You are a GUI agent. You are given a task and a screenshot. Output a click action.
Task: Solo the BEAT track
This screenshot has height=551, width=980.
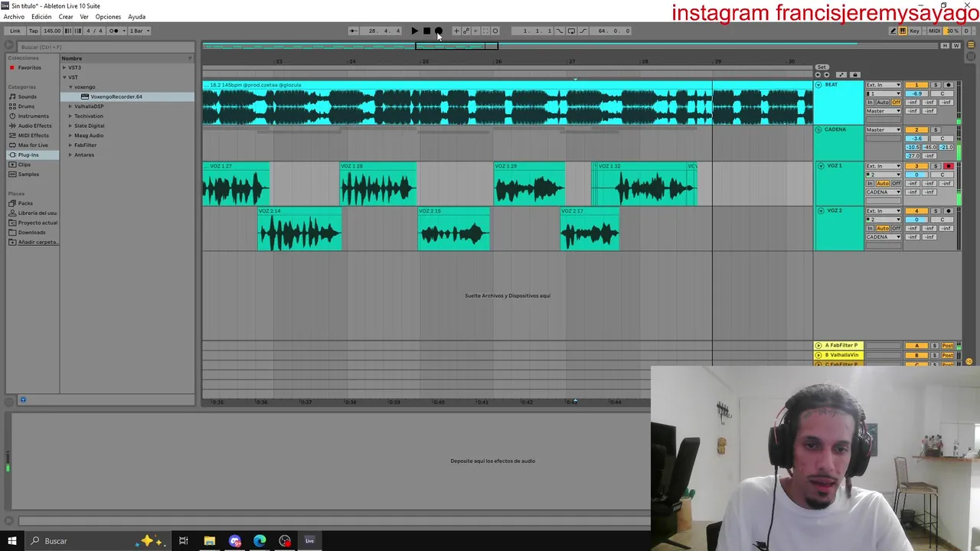(x=935, y=85)
